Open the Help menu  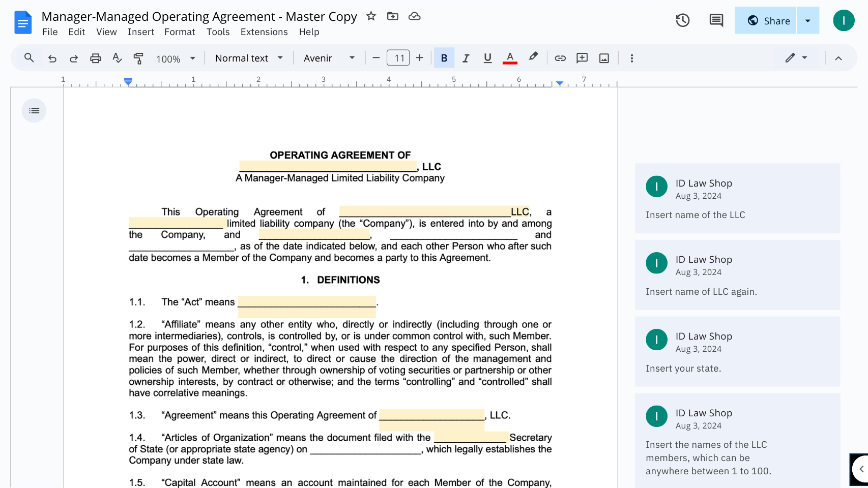coord(309,32)
